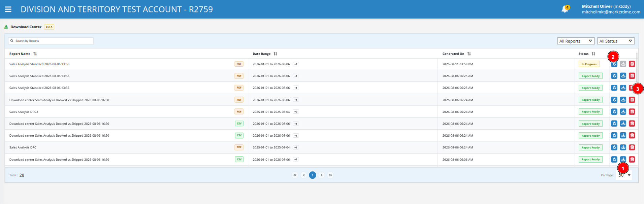Click PDF badge on Sales Analysis DRC row
Viewport: 644px width, 204px height.
[x=239, y=147]
